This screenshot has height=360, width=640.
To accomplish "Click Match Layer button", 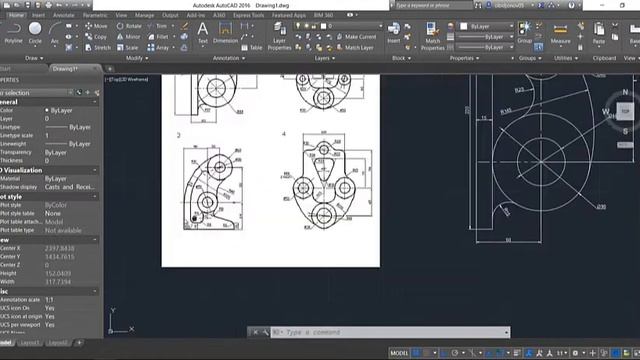I will point(355,48).
